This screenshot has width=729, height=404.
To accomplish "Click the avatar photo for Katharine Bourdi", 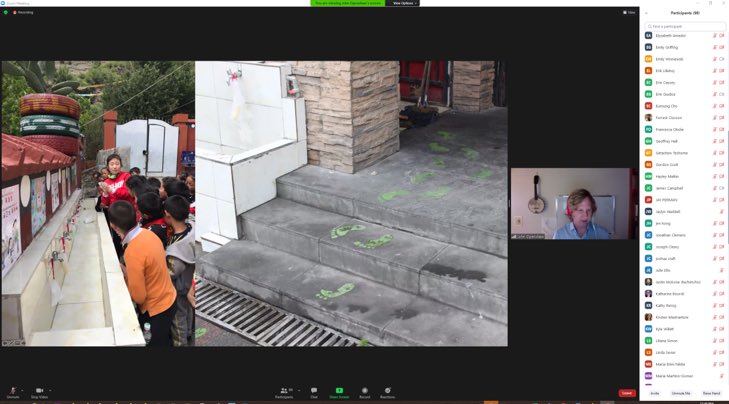I will point(649,294).
